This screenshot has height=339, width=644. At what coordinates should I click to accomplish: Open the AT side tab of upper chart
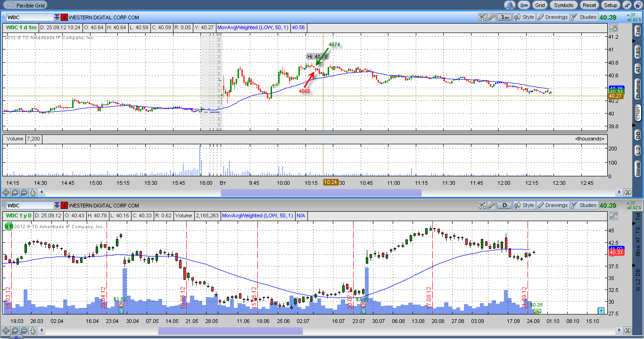(638, 69)
